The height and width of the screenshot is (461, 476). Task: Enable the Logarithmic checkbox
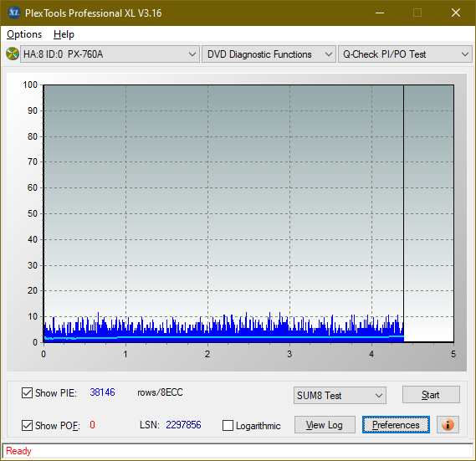point(228,426)
